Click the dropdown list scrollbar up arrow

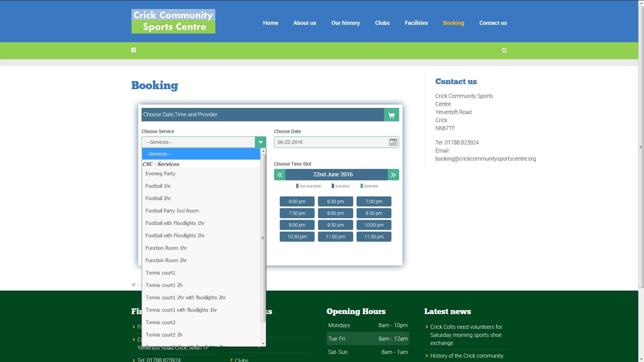pyautogui.click(x=263, y=152)
